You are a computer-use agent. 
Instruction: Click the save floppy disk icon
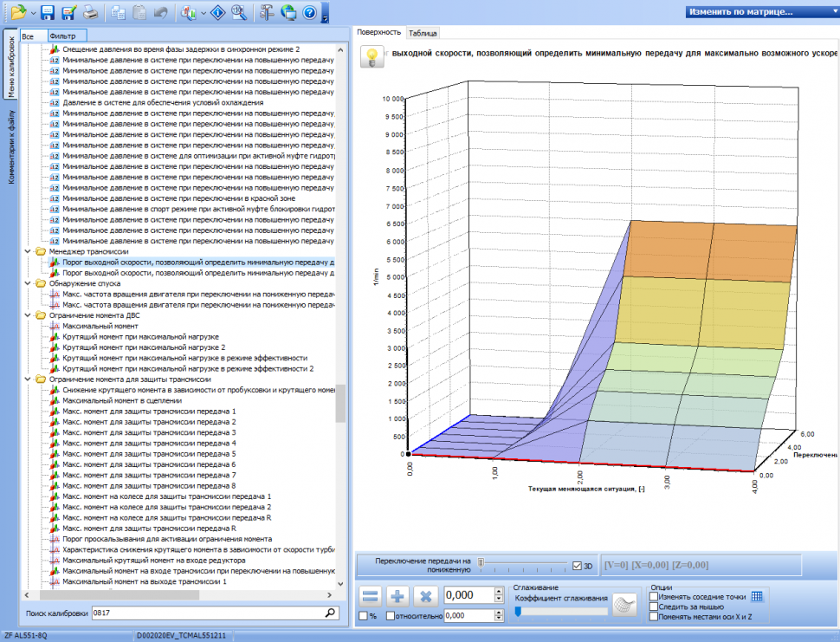(x=48, y=12)
